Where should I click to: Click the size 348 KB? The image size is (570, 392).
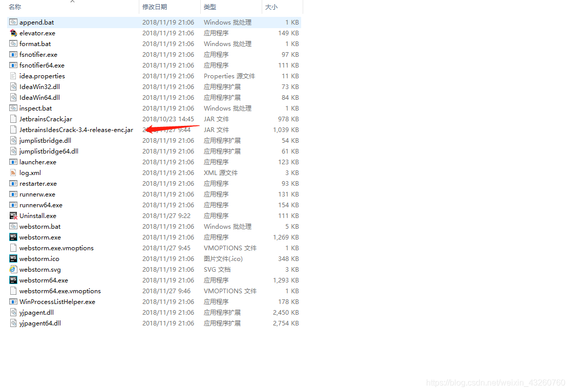289,258
